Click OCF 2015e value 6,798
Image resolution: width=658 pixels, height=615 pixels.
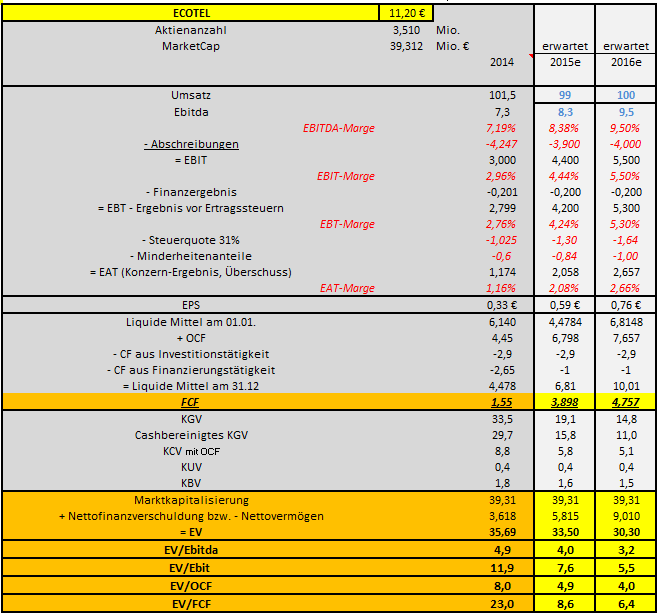click(x=565, y=338)
